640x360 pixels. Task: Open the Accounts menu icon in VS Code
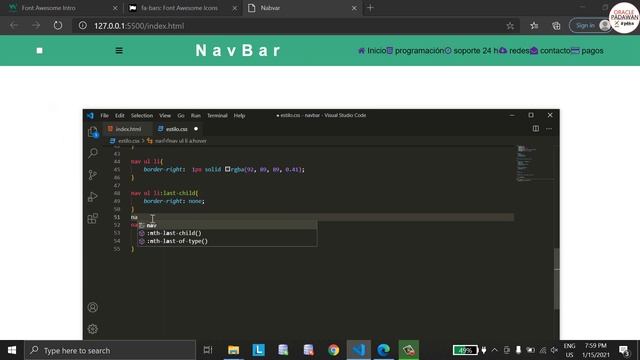pos(93,307)
